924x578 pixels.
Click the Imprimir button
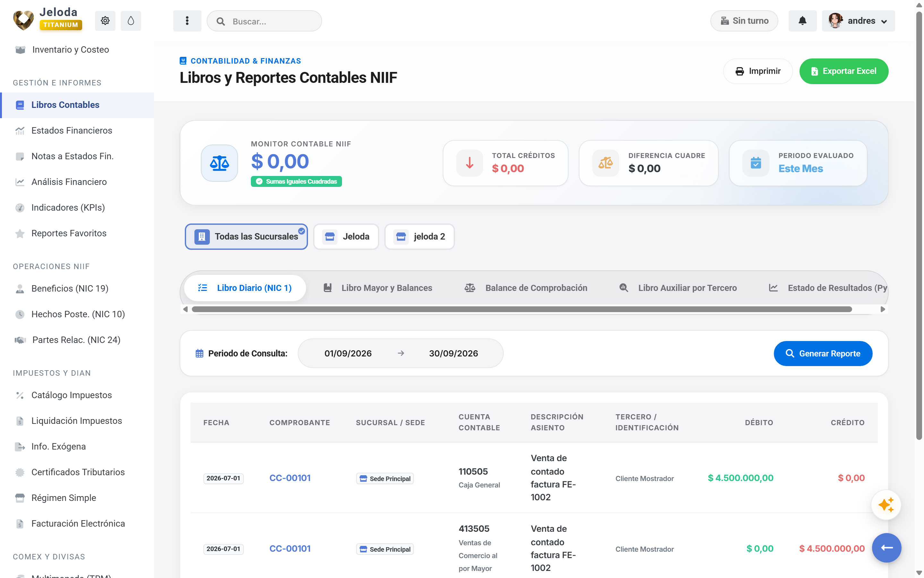pyautogui.click(x=758, y=71)
